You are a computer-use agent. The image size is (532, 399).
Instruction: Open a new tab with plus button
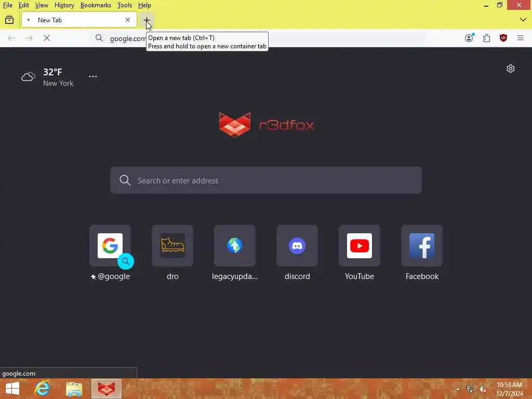point(147,20)
